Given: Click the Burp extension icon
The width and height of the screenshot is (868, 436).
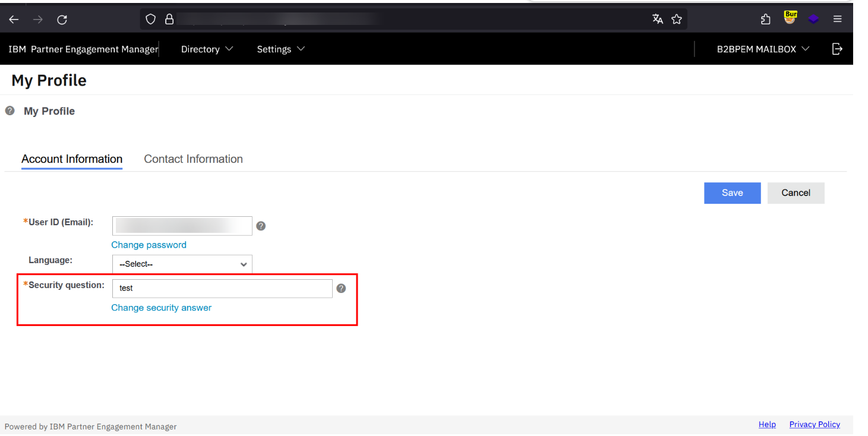Looking at the screenshot, I should [x=790, y=18].
